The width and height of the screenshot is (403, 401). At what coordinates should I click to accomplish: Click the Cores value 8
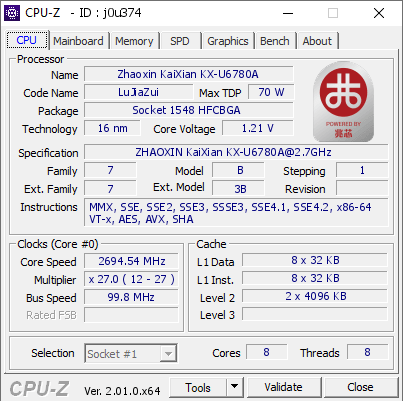[x=267, y=352]
